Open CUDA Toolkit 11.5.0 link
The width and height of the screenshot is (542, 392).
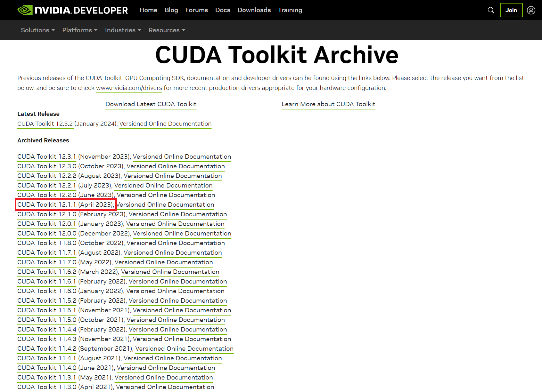(47, 320)
